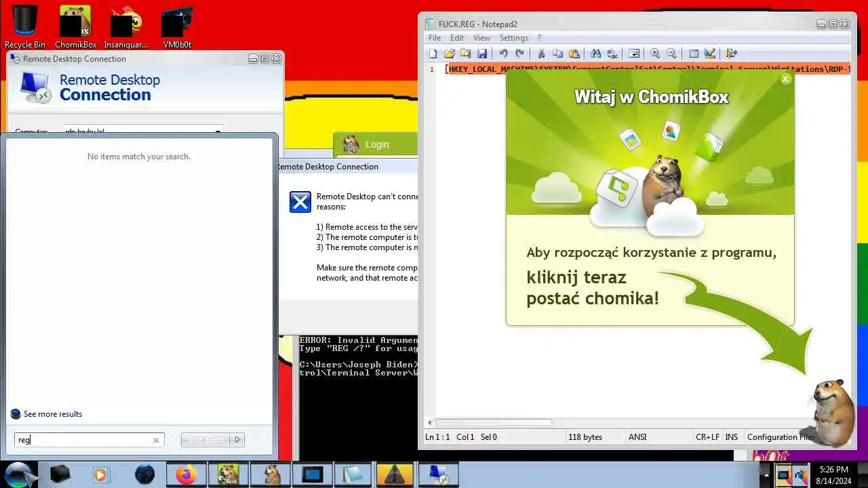
Task: Click the yellow warning sign taskbar button
Action: tap(396, 474)
